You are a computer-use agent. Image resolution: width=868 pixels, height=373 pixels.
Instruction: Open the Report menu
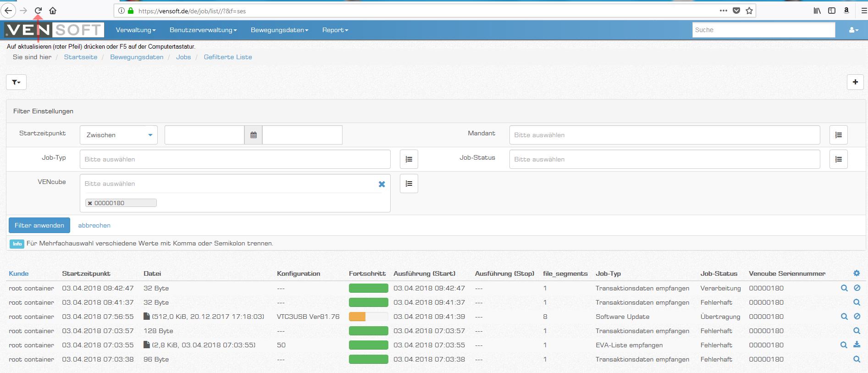[335, 30]
